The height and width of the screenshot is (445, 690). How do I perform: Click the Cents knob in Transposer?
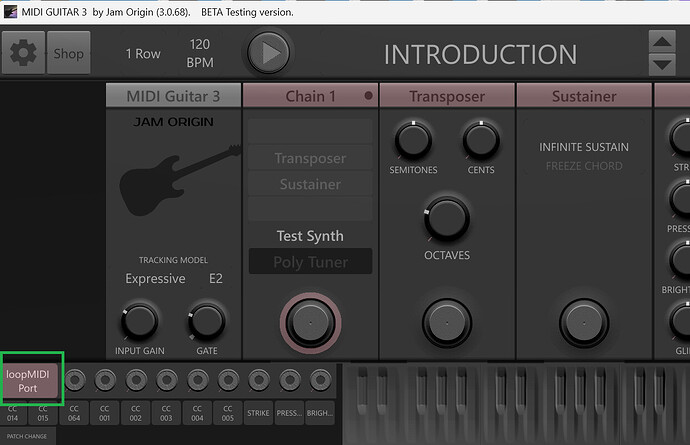[x=481, y=141]
